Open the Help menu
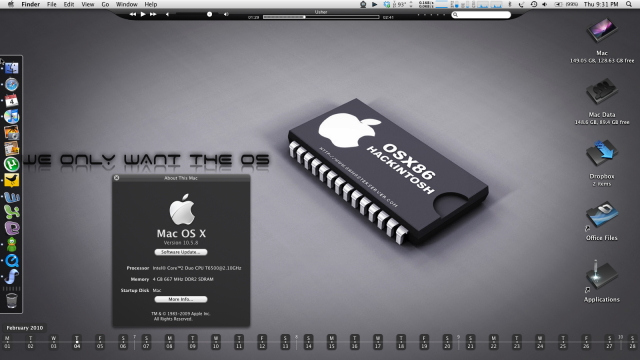This screenshot has height=360, width=640. [x=151, y=4]
